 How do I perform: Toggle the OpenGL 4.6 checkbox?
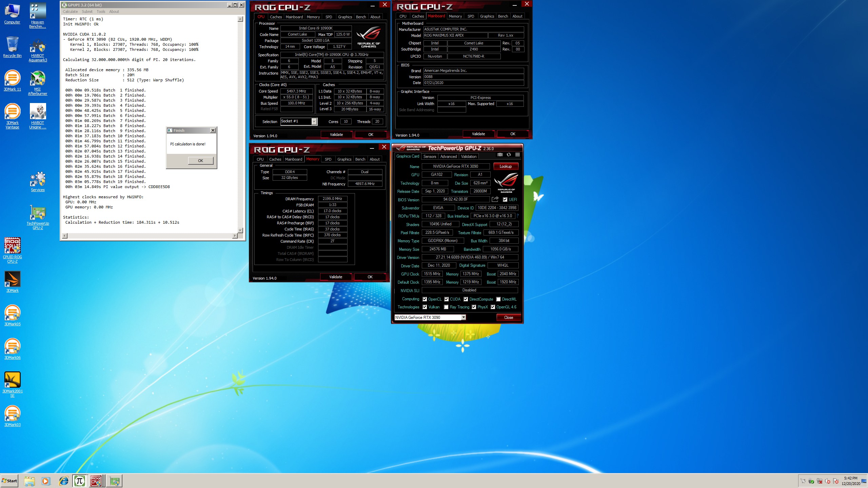[x=493, y=307]
